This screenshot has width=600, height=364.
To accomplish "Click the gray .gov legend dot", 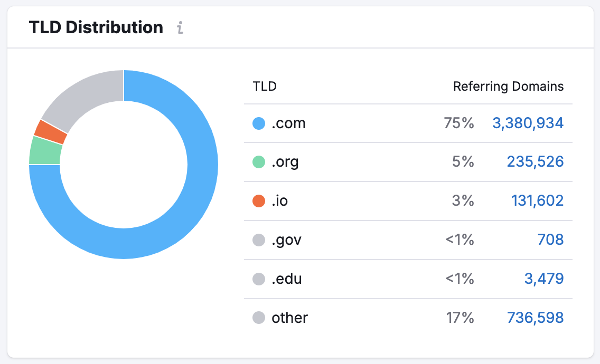I will tap(258, 240).
